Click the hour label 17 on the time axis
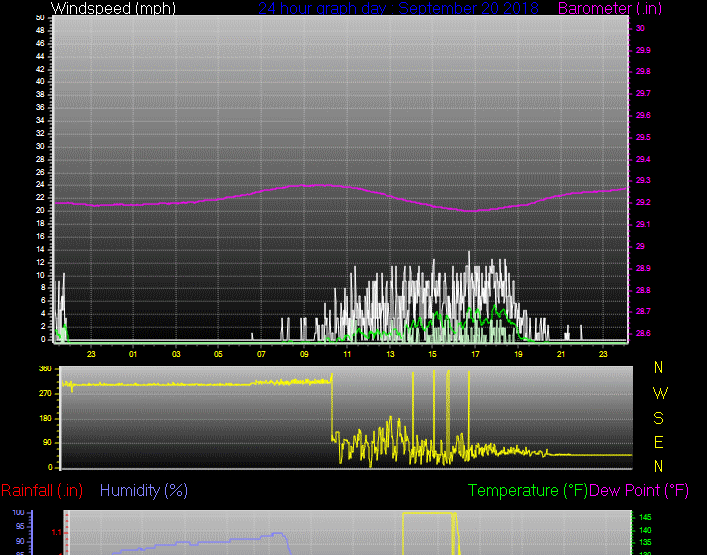The height and width of the screenshot is (555, 707). click(x=475, y=354)
